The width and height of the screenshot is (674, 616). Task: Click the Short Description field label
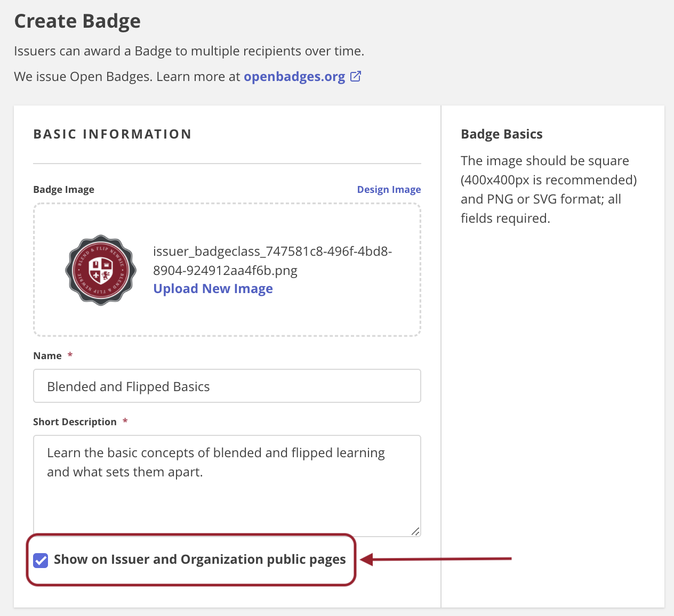75,422
